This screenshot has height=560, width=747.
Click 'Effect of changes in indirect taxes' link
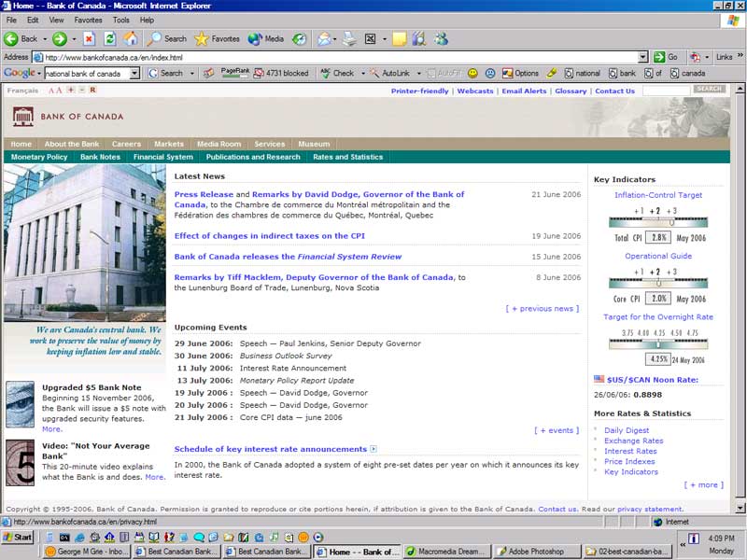(269, 236)
